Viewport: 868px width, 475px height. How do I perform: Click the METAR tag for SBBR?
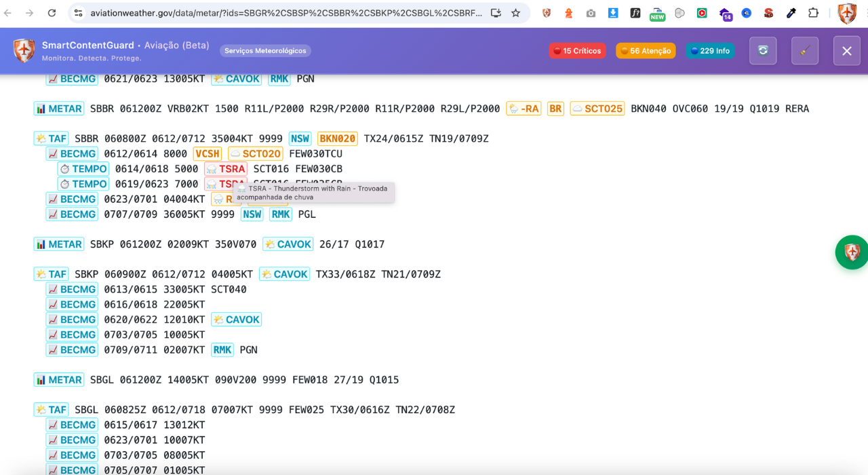59,109
